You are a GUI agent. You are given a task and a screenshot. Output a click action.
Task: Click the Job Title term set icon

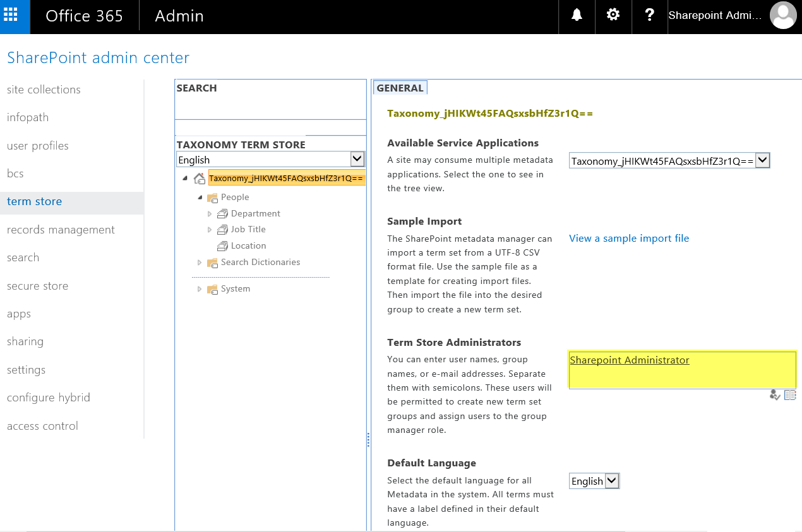coord(222,230)
